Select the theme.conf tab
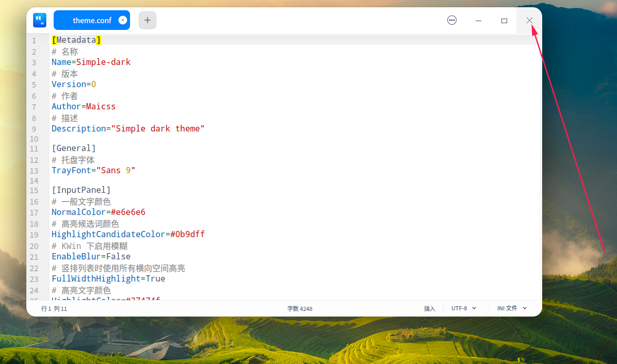This screenshot has height=364, width=617. (92, 20)
